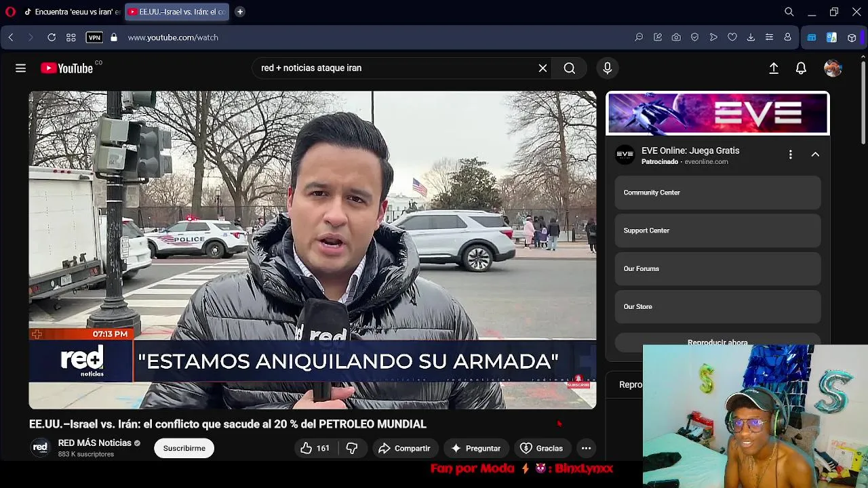This screenshot has height=488, width=868.
Task: Open the Preguntar AI button
Action: click(475, 448)
